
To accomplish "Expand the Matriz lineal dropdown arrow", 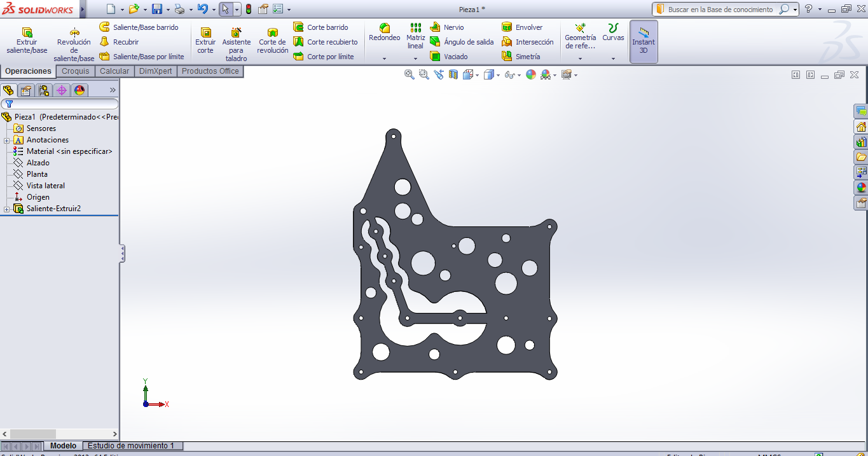I will 416,59.
